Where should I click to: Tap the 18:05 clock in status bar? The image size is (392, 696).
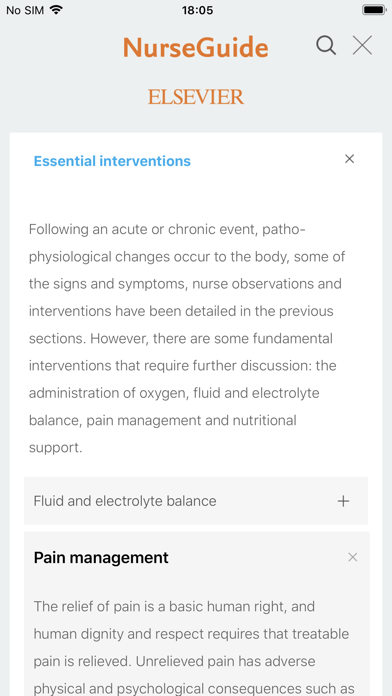coord(197,10)
